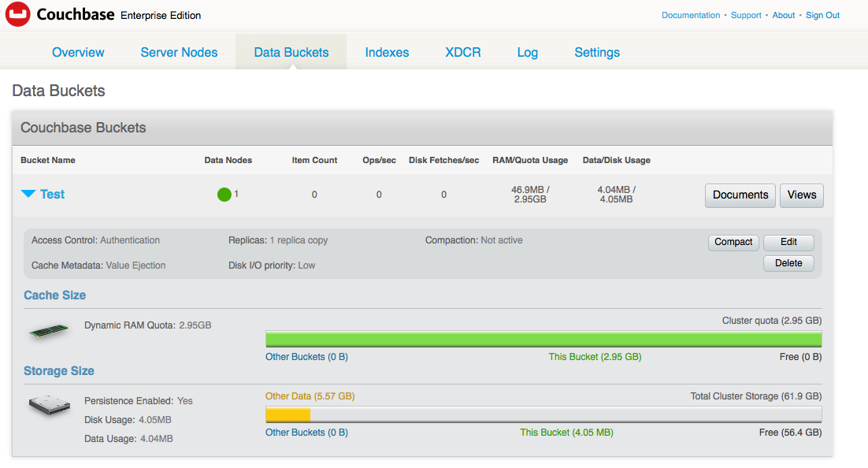Click the Total Cluster Storage (61.9 GB) label
The image size is (868, 468).
756,396
